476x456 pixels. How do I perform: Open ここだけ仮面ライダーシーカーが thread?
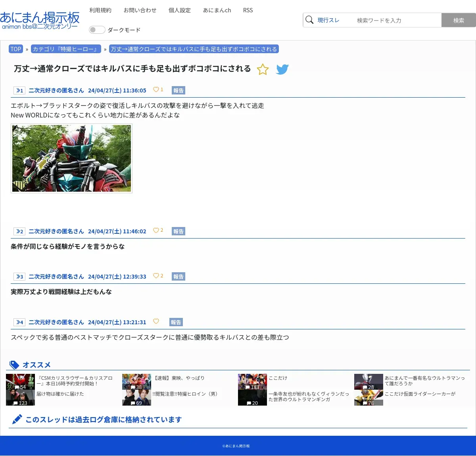click(x=420, y=394)
